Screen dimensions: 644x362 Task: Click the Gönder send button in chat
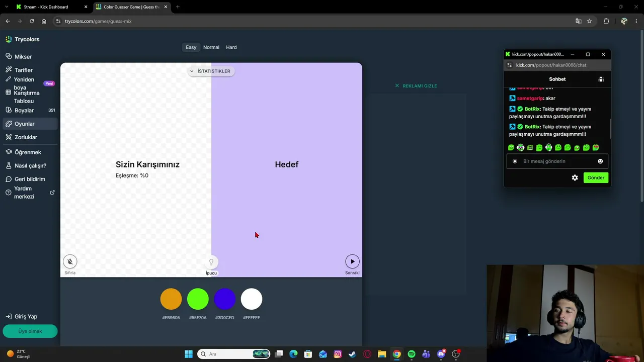click(596, 177)
